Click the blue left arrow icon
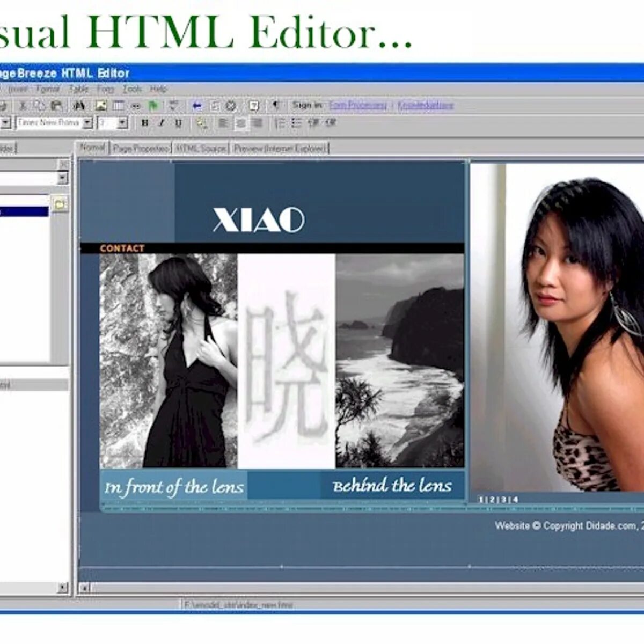Screen dimensions: 644x644 click(x=196, y=106)
